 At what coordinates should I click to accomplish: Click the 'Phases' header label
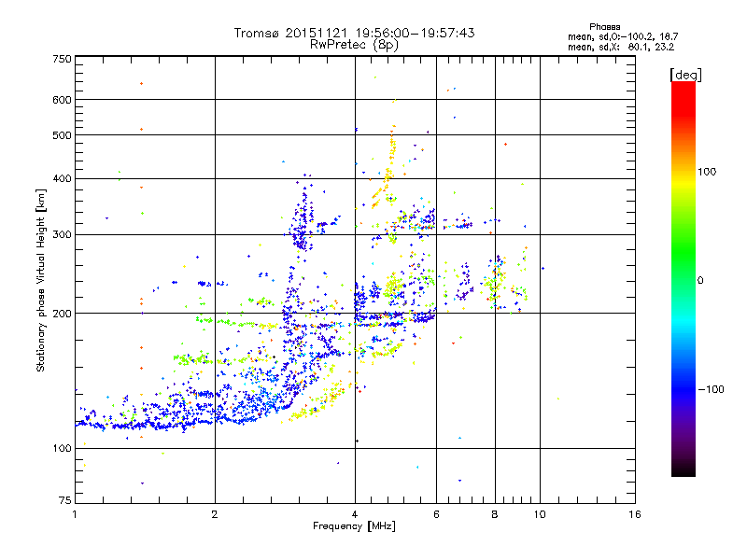pos(604,27)
